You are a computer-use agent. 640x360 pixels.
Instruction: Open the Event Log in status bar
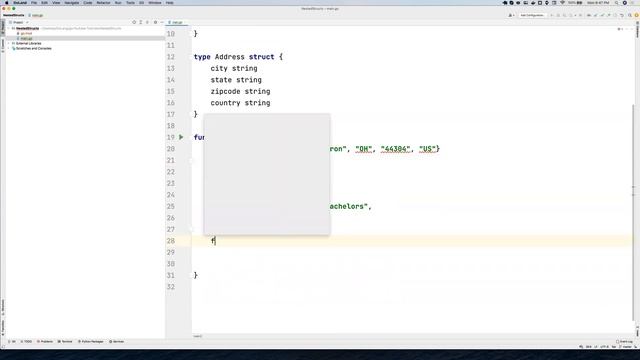coord(624,342)
